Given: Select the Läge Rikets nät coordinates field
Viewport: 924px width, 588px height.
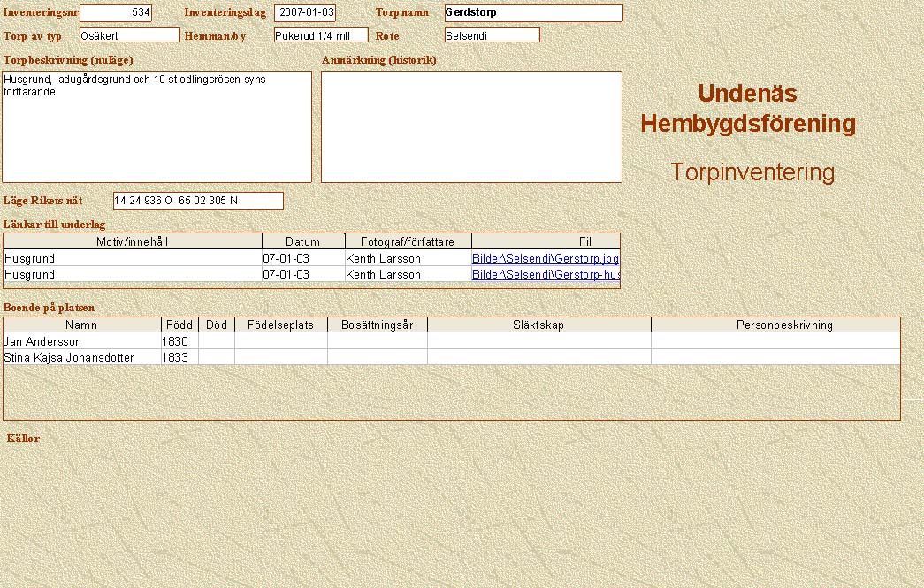Looking at the screenshot, I should tap(198, 201).
